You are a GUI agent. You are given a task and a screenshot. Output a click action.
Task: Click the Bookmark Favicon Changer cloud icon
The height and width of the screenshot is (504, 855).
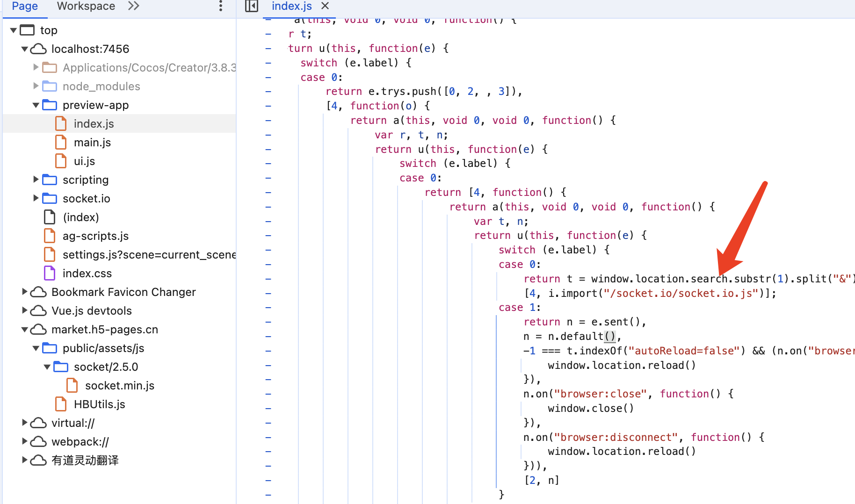[x=38, y=292]
